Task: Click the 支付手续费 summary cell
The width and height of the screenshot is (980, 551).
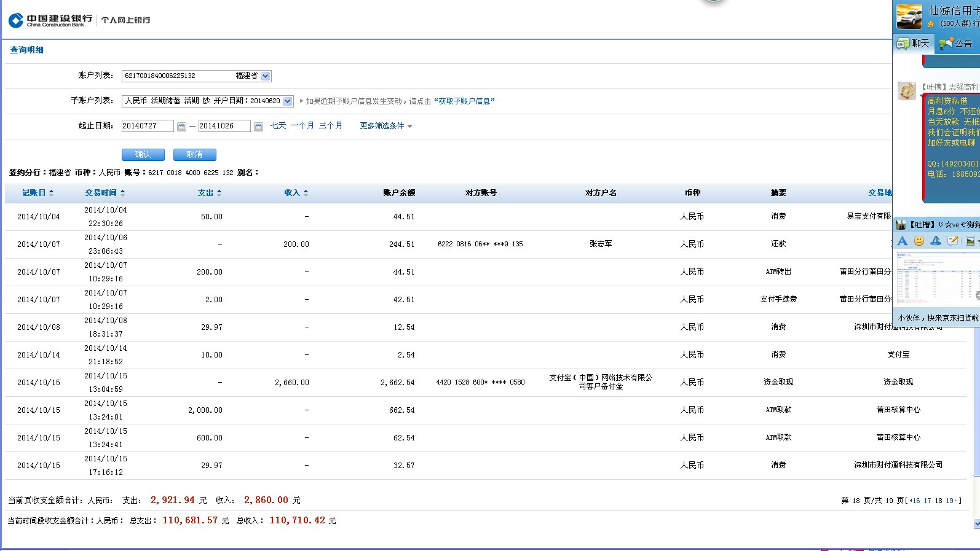Action: [778, 299]
